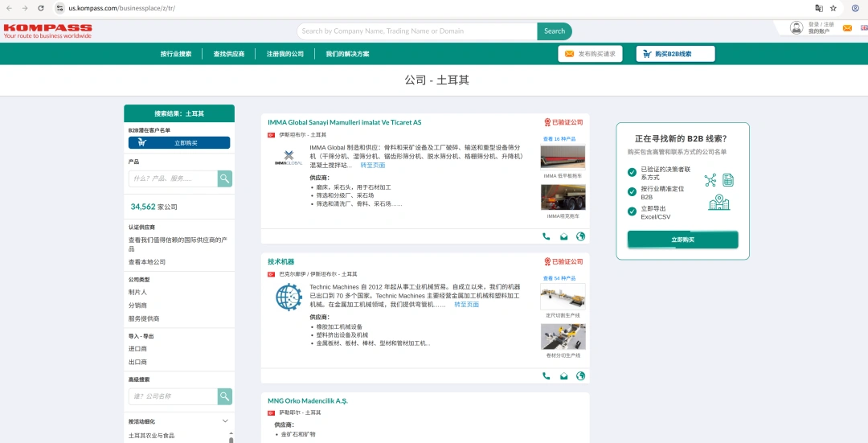Click 土耳其农业与食品 category
868x443 pixels.
point(151,436)
